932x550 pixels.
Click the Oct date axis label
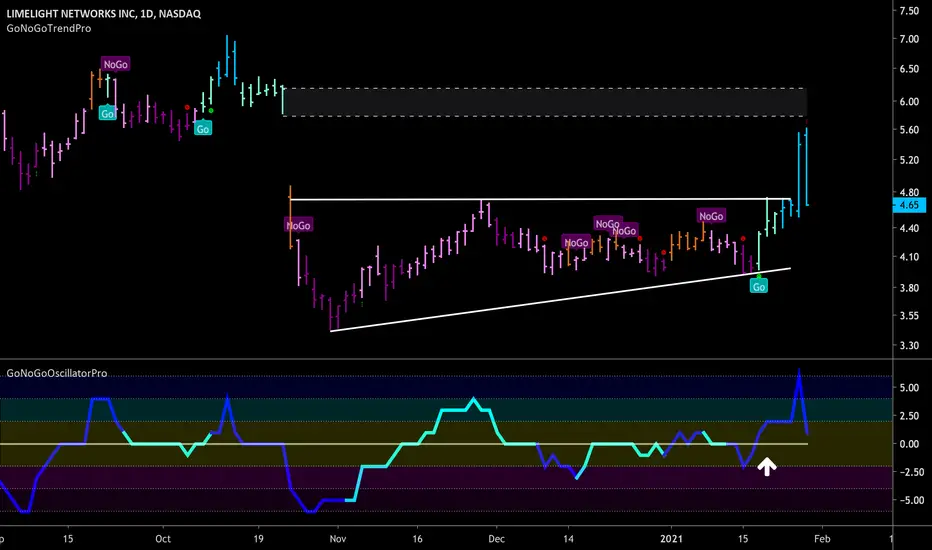point(163,539)
